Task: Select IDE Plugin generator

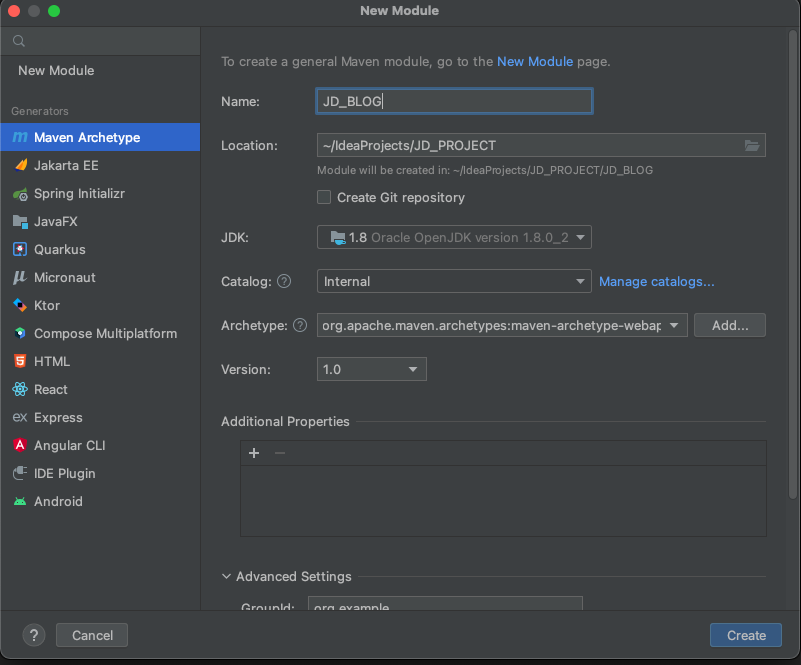Action: (100, 473)
